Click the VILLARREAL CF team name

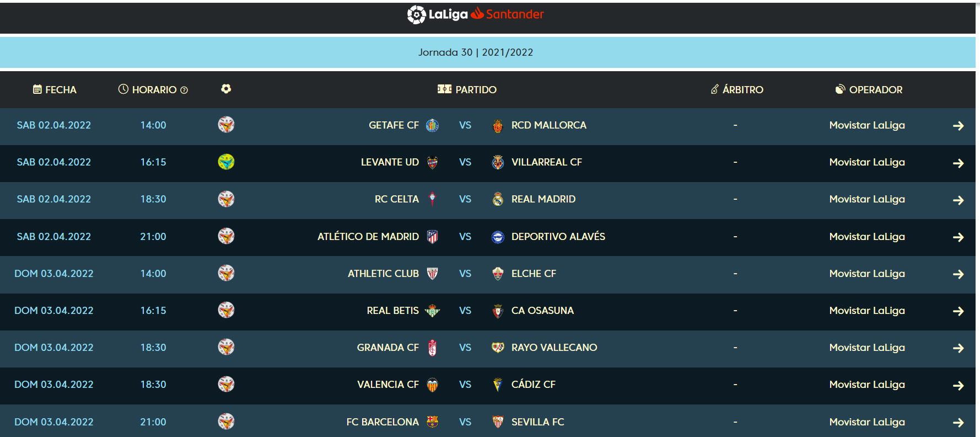pos(546,162)
